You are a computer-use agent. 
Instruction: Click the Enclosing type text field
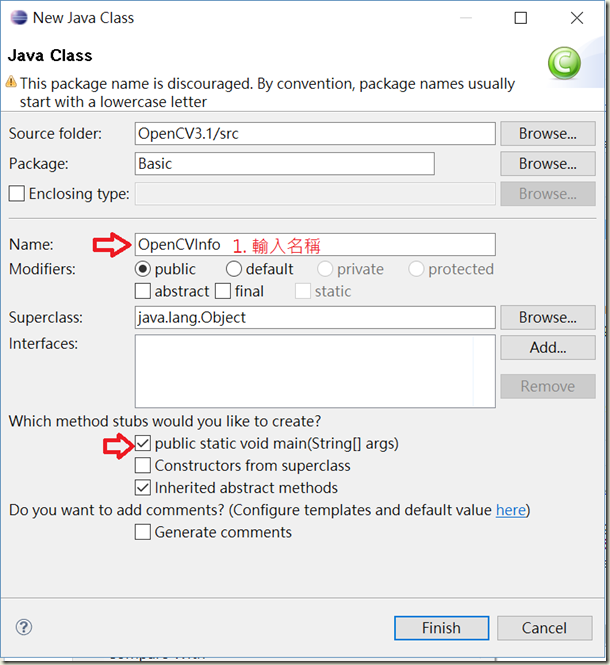pos(315,194)
